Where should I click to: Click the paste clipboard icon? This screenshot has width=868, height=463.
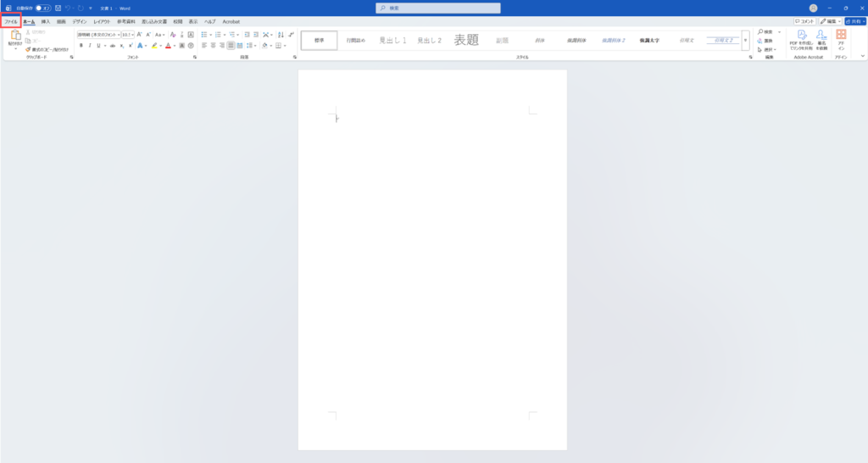click(x=14, y=36)
